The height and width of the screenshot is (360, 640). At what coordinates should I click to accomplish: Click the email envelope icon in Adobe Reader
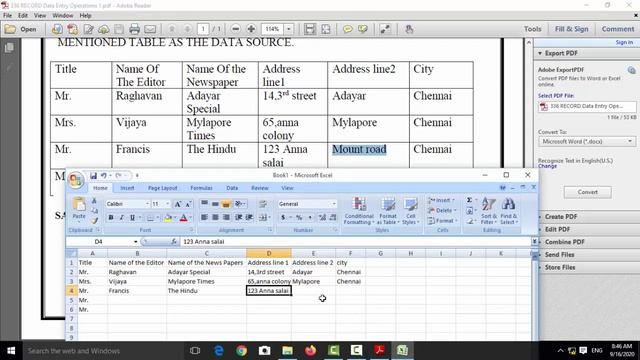(x=150, y=29)
